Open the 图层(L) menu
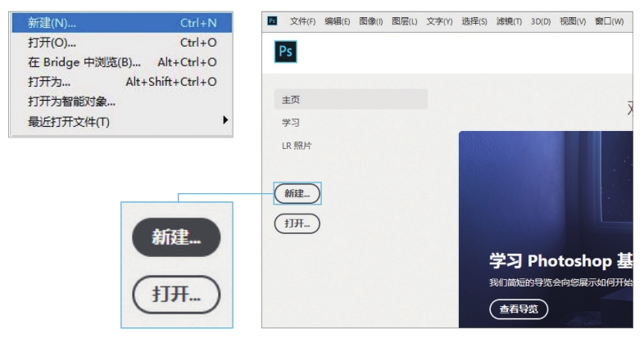Image resolution: width=644 pixels, height=338 pixels. tap(405, 21)
